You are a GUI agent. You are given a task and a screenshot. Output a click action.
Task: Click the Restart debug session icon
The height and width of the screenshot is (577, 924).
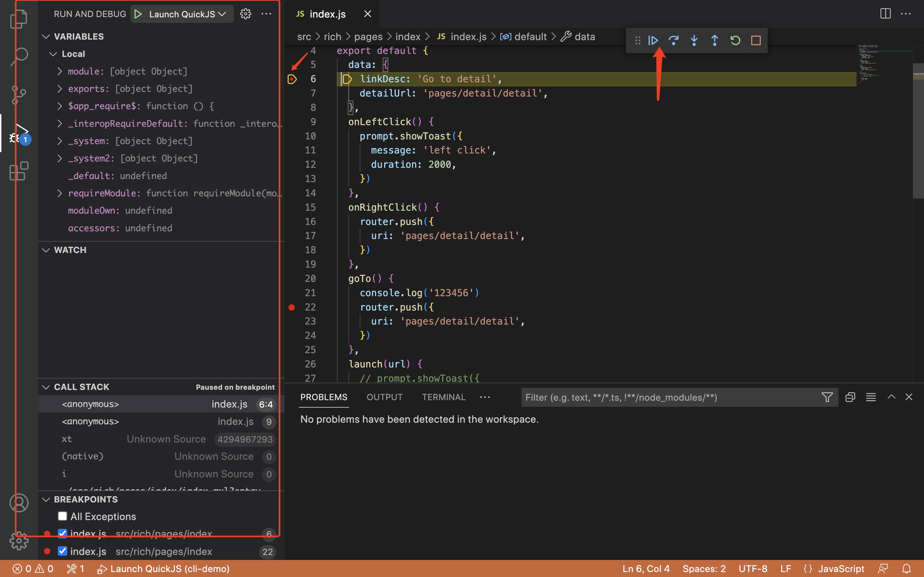[x=735, y=40]
